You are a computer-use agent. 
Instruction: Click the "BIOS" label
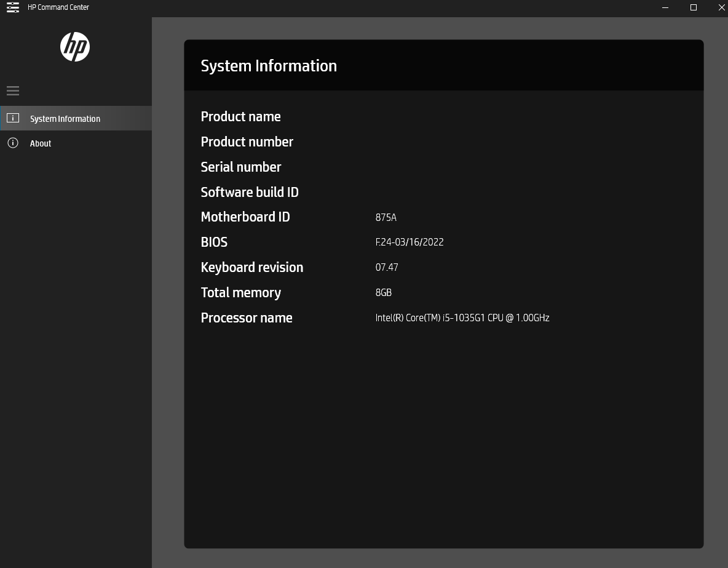tap(214, 242)
